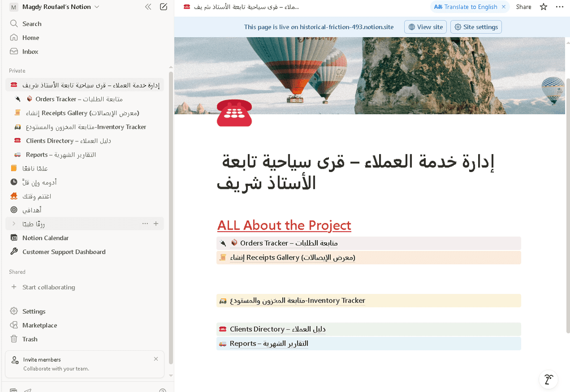
Task: Go to Home in the sidebar
Action: [x=31, y=38]
